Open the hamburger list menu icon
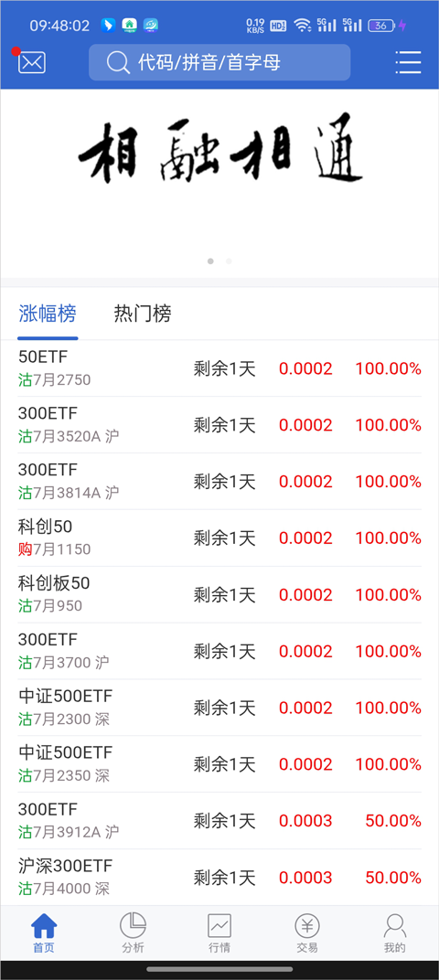 point(408,62)
